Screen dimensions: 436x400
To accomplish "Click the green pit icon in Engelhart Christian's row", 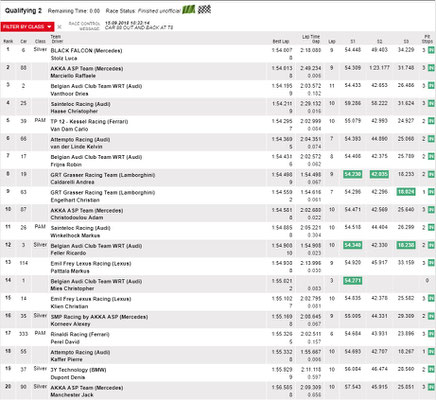I will pos(431,192).
